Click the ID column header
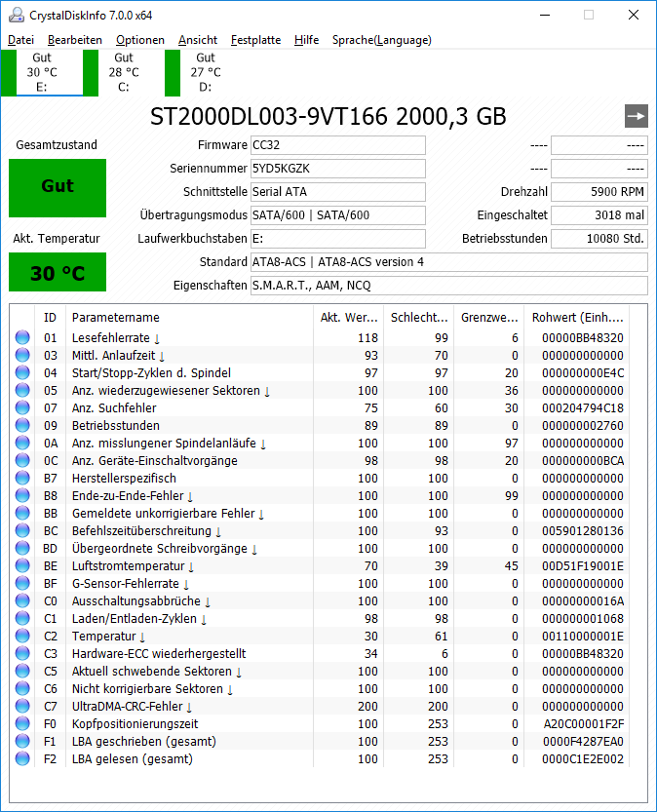Image resolution: width=657 pixels, height=812 pixels. pyautogui.click(x=50, y=318)
